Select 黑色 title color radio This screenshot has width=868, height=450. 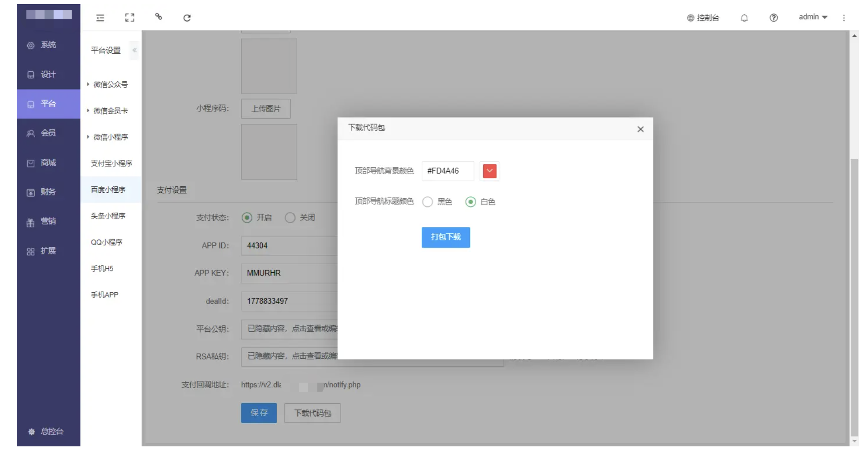(x=428, y=202)
